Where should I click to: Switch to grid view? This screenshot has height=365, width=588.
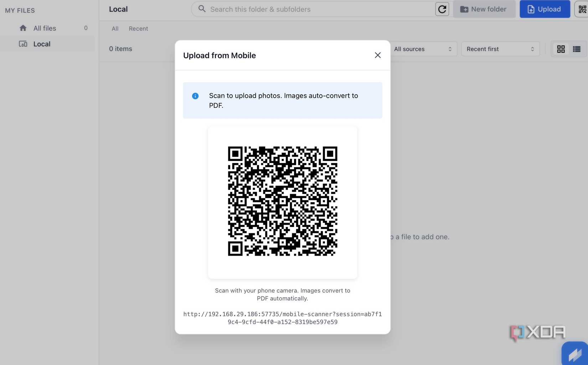[x=561, y=49]
